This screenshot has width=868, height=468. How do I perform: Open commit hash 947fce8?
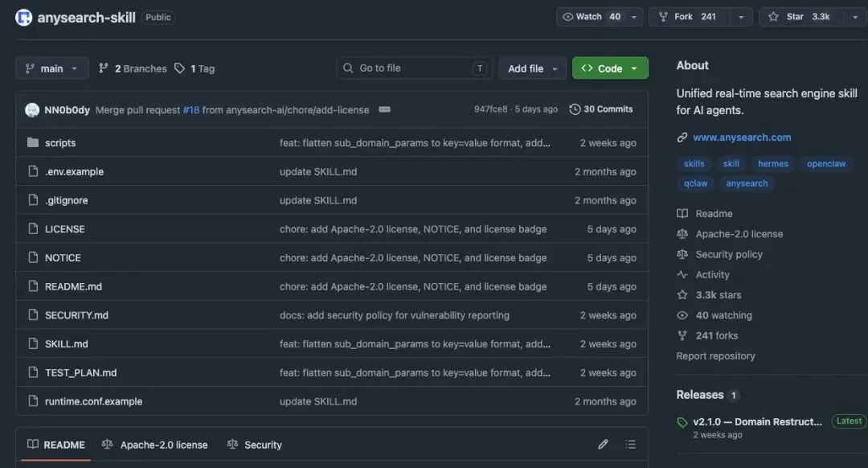490,109
